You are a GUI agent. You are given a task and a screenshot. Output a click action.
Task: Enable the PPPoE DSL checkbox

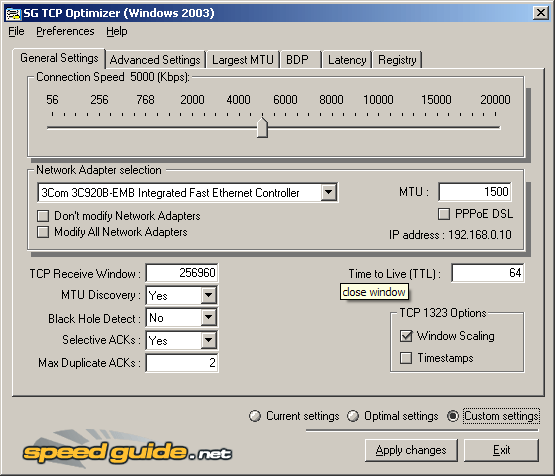(x=444, y=214)
